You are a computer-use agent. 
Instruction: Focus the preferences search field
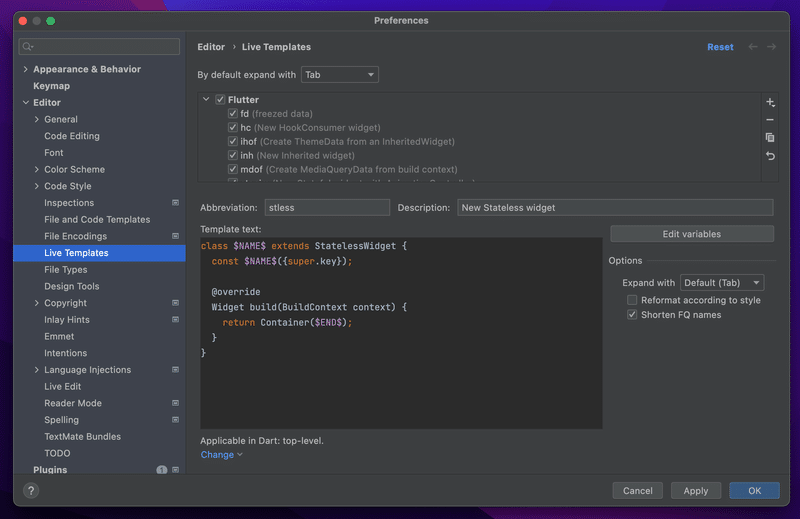(x=99, y=46)
